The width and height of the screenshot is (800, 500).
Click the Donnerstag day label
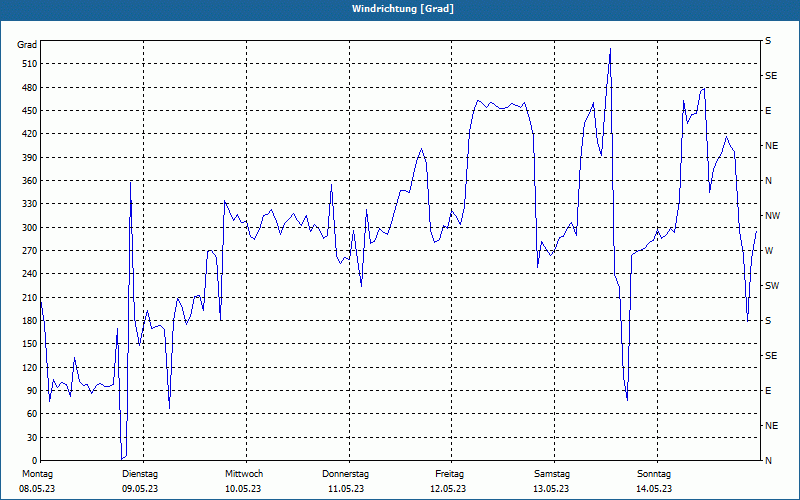pyautogui.click(x=345, y=474)
